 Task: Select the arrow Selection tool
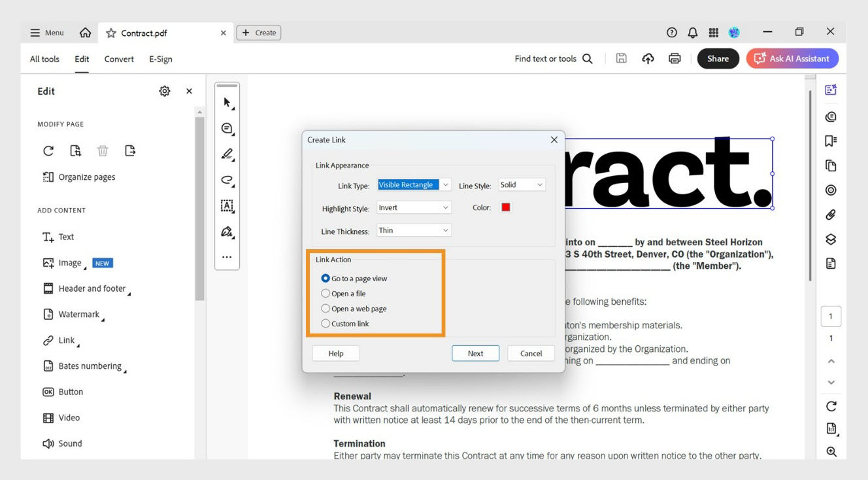click(227, 102)
